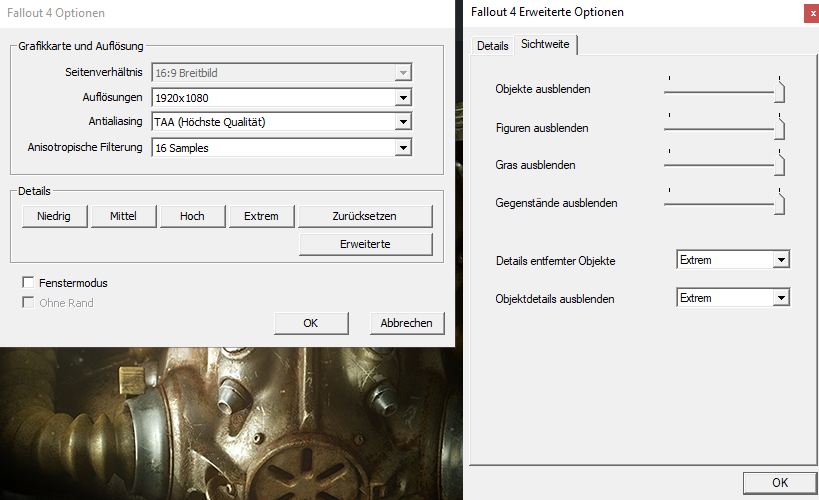The height and width of the screenshot is (500, 819).
Task: Select the Mittel detail preset
Action: point(123,216)
